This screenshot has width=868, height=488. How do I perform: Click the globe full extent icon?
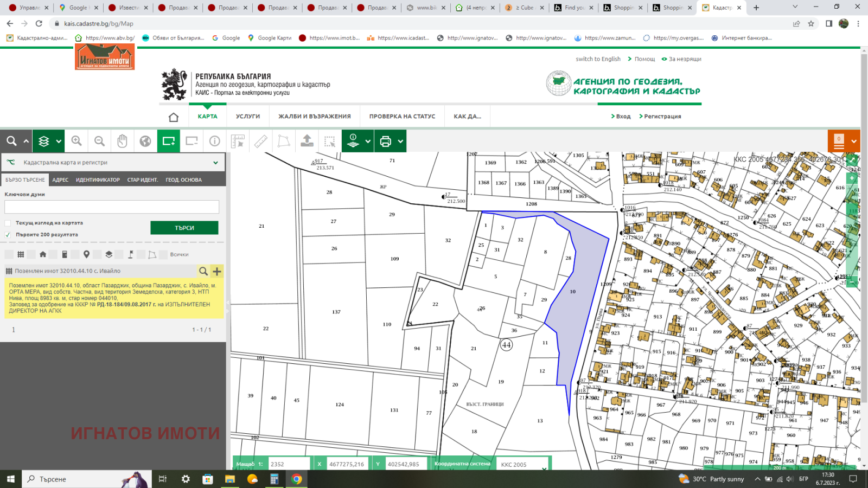(145, 141)
